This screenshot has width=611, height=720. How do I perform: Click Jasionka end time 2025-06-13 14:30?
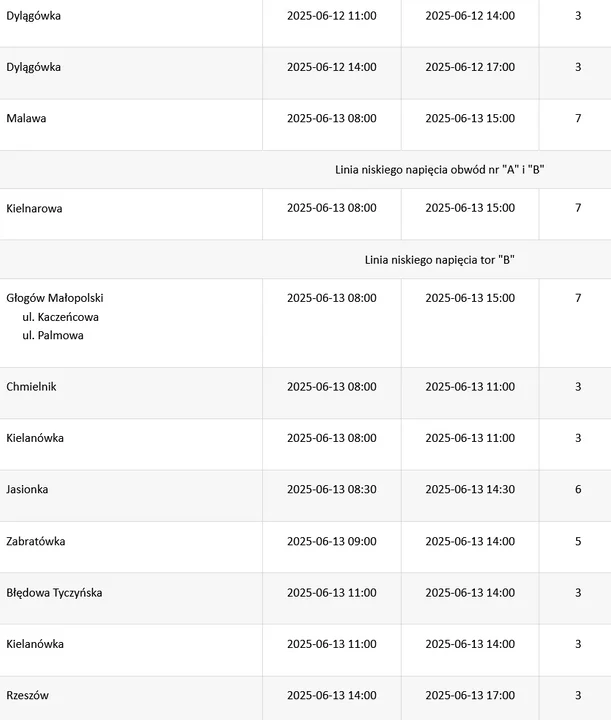pos(470,489)
